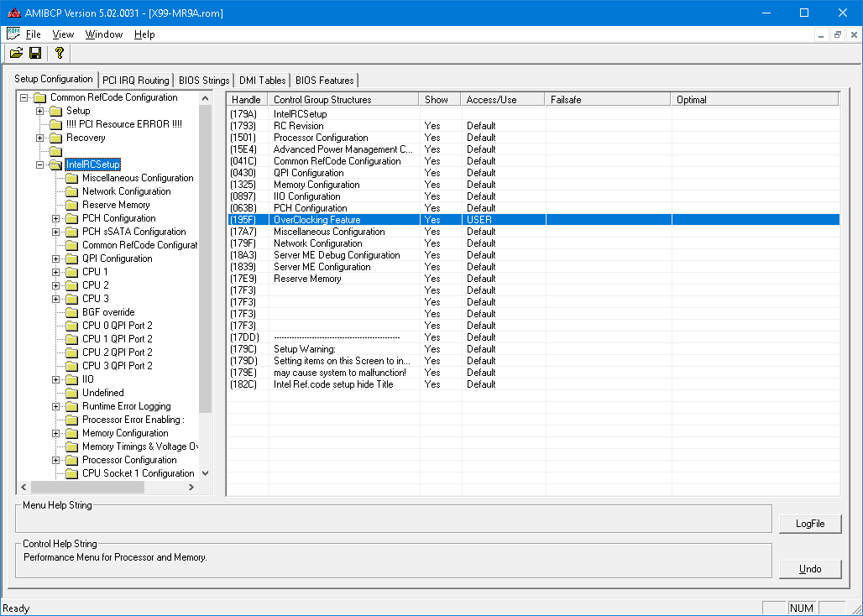Viewport: 863px width, 616px height.
Task: Click the Open file toolbar icon
Action: [x=17, y=53]
